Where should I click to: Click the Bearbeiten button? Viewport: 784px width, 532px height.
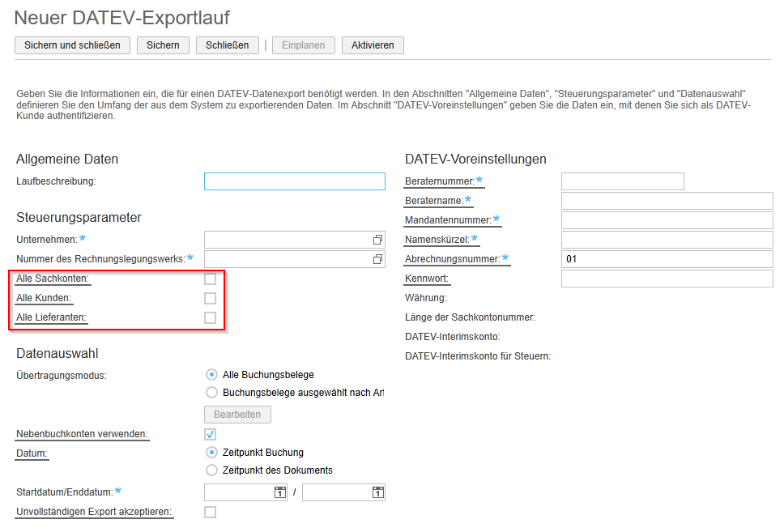tap(237, 415)
